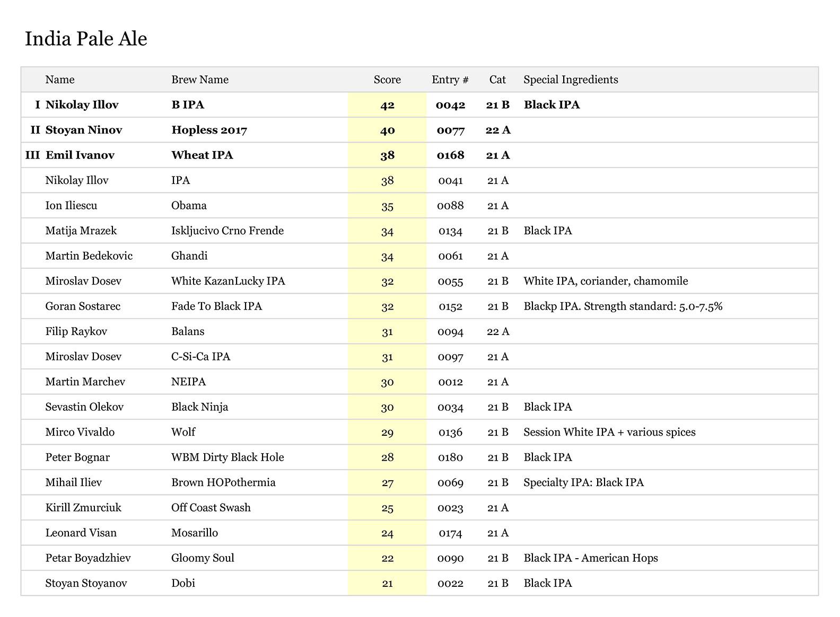Click entry number 0088
This screenshot has height=617, width=840.
(x=450, y=206)
